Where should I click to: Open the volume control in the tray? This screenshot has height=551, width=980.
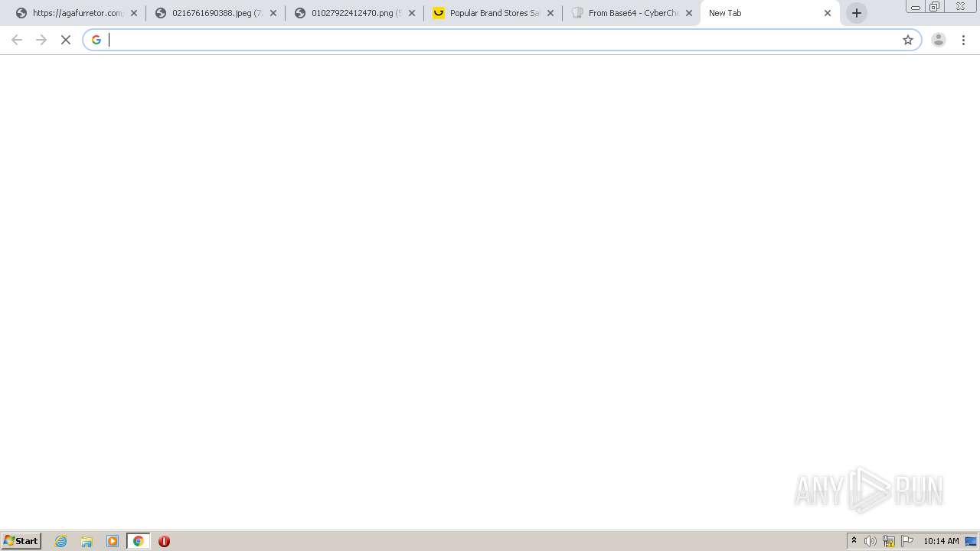coord(871,541)
